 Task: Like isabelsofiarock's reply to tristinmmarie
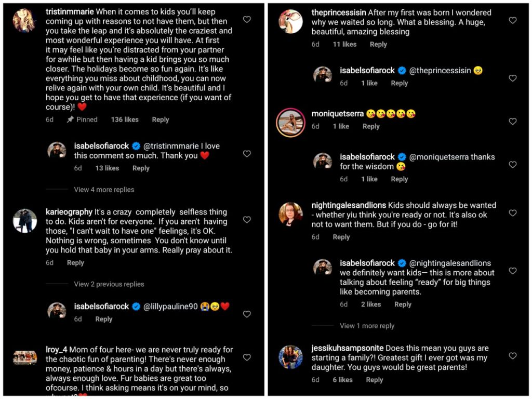click(x=247, y=154)
